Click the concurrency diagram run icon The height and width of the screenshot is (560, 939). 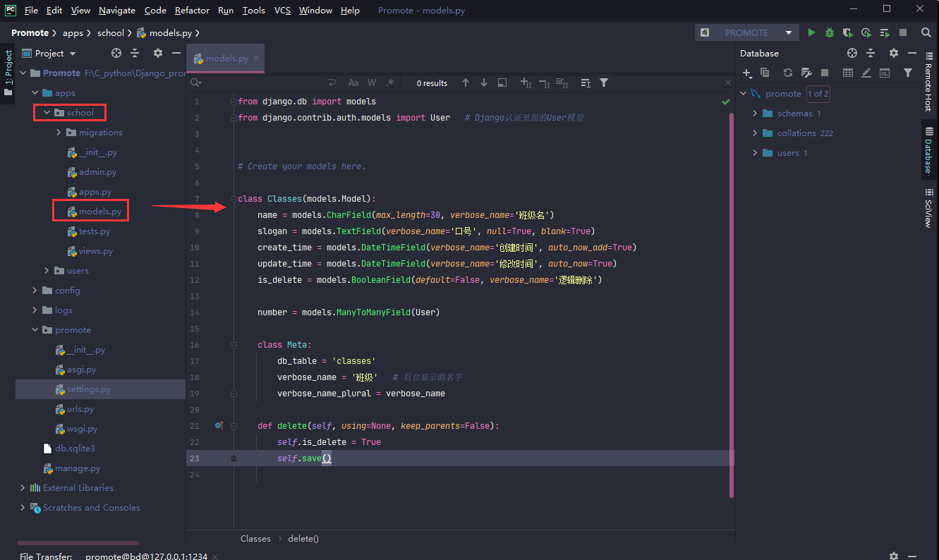click(x=885, y=32)
